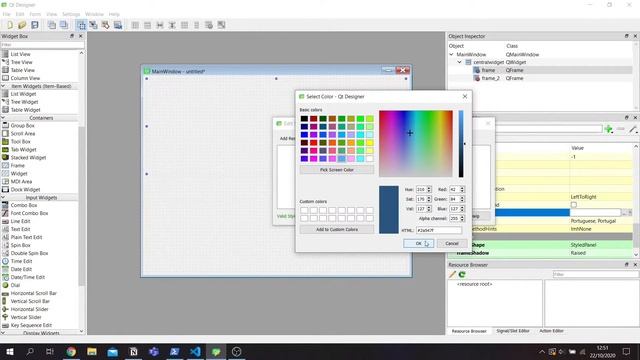
Task: Increase the Hue value with spinner arrow
Action: [429, 188]
